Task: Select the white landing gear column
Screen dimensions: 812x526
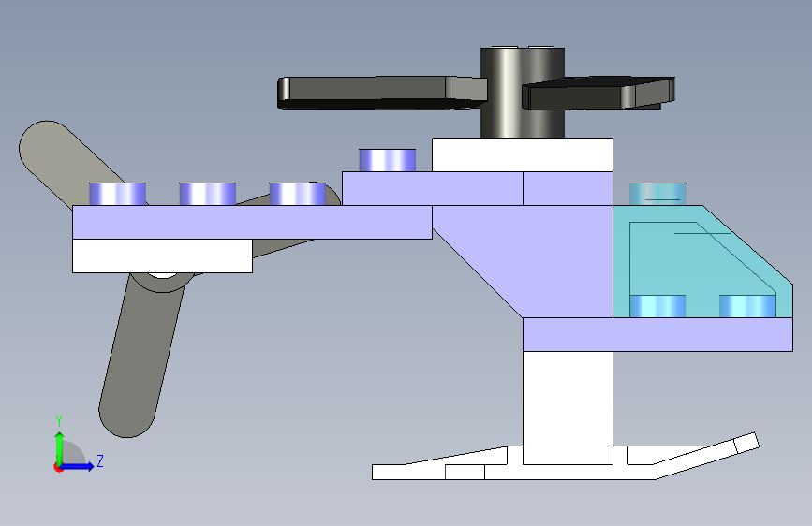Action: (x=568, y=407)
